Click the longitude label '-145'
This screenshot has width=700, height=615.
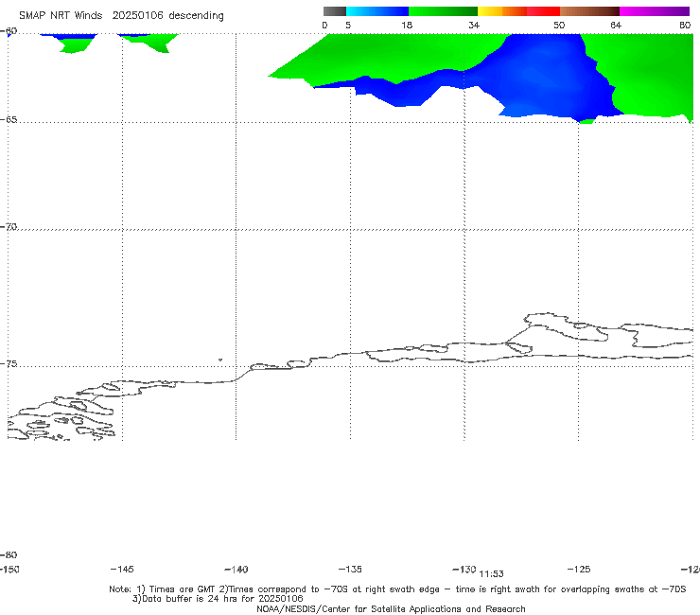122,569
